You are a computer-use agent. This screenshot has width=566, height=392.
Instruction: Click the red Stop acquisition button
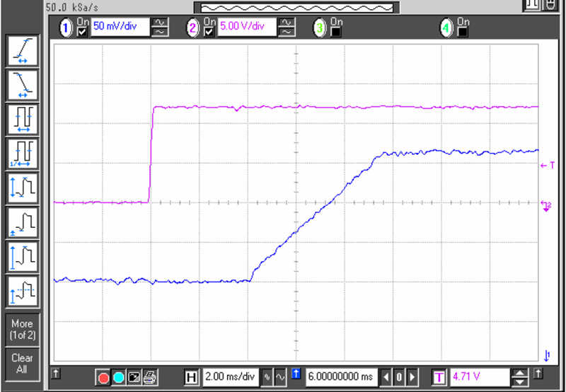[x=103, y=378]
